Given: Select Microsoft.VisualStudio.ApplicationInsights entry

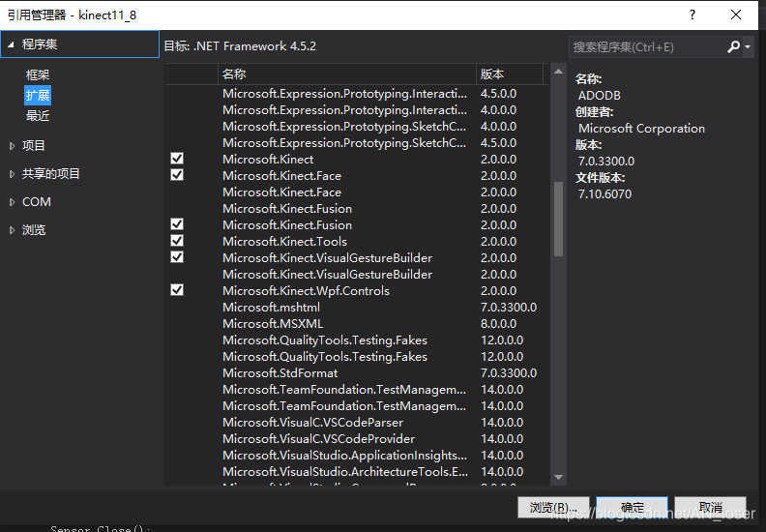Looking at the screenshot, I should click(x=357, y=456).
